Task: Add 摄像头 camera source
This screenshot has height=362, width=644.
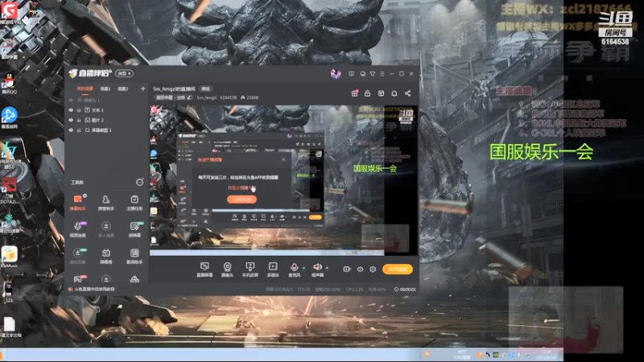Action: (227, 269)
